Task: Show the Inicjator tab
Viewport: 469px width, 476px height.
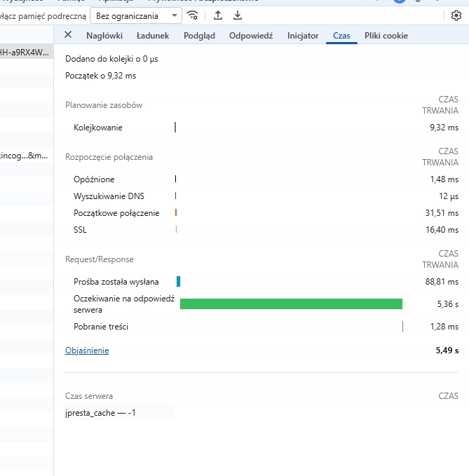Action: [x=303, y=36]
